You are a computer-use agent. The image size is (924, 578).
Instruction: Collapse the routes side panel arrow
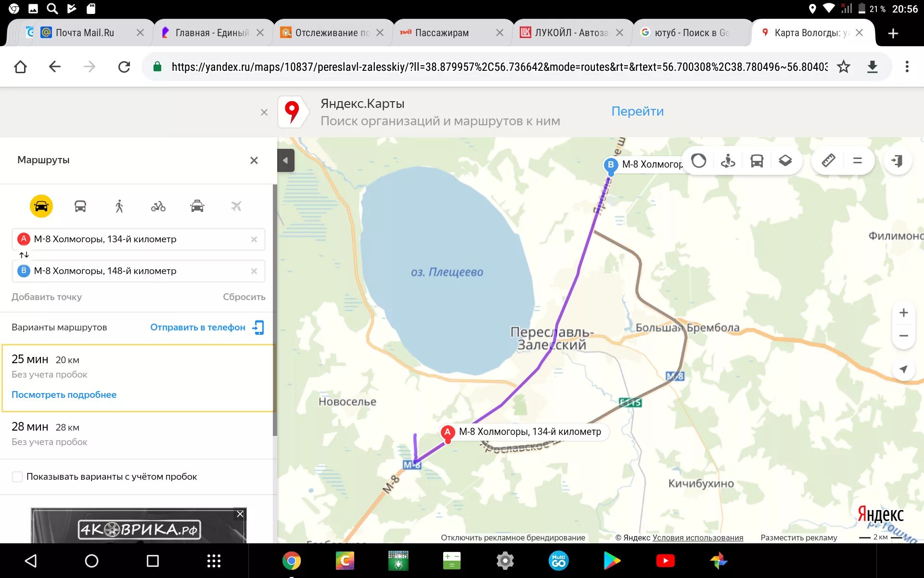point(285,160)
